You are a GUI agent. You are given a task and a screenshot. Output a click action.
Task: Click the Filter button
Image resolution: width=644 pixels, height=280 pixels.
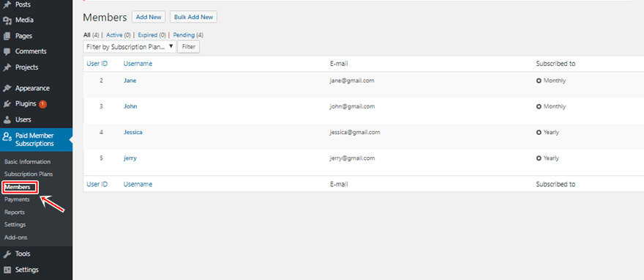[x=189, y=47]
